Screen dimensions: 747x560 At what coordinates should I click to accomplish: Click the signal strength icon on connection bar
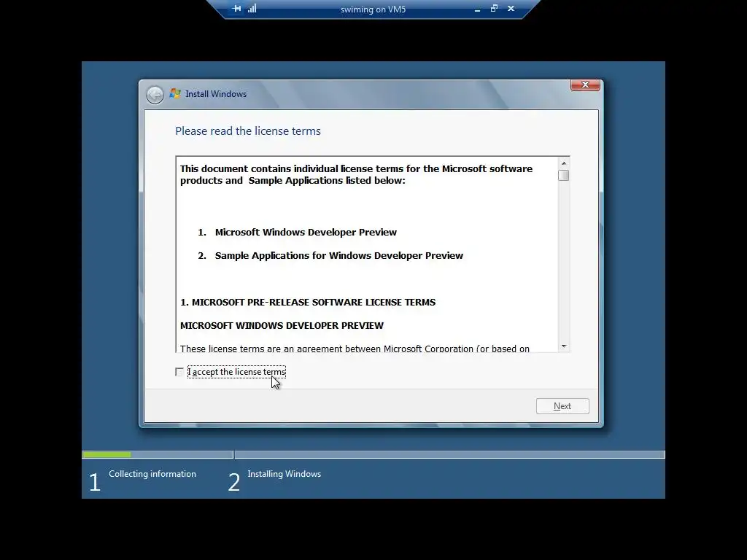pyautogui.click(x=252, y=9)
